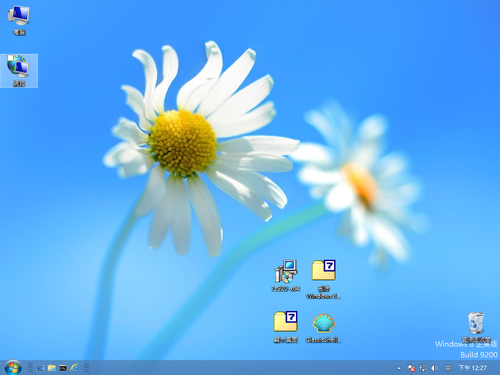The height and width of the screenshot is (375, 500).
Task: Open the Action Center flag icon
Action: pyautogui.click(x=411, y=368)
